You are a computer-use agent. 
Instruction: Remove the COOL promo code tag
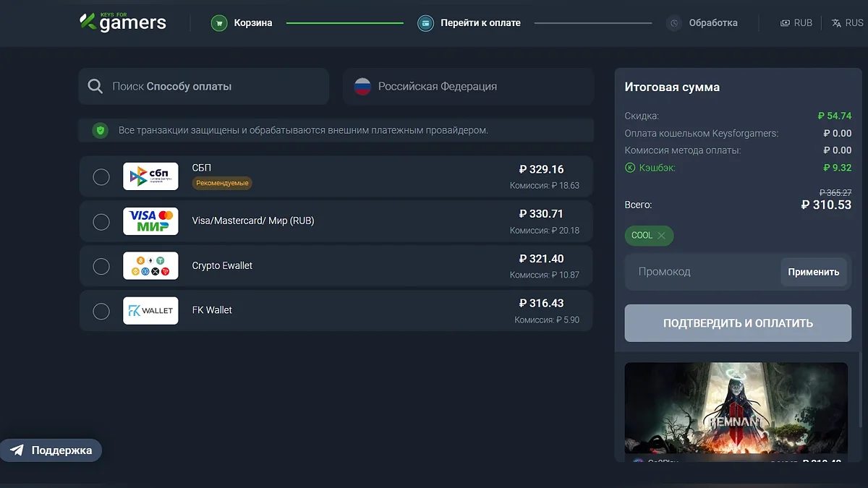click(661, 236)
